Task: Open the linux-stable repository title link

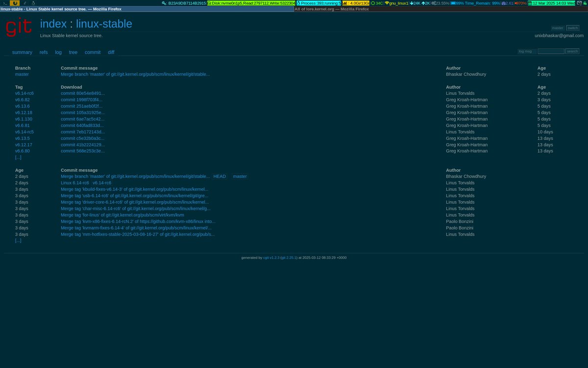Action: 104,24
